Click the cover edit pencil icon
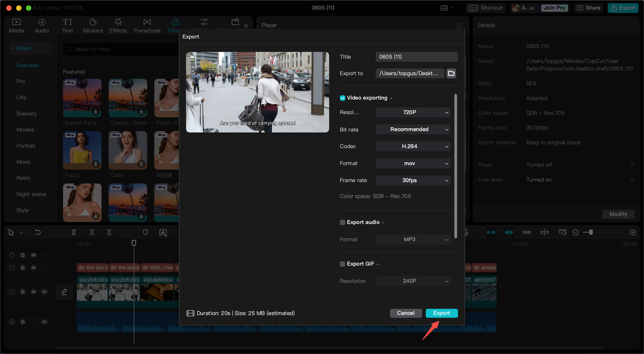This screenshot has height=354, width=644. pos(64,292)
